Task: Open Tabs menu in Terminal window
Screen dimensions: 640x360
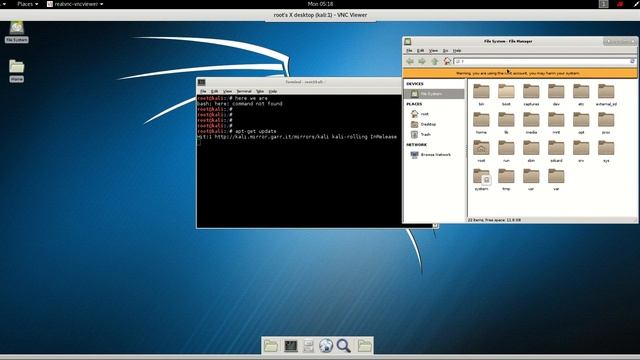Action: coord(260,91)
